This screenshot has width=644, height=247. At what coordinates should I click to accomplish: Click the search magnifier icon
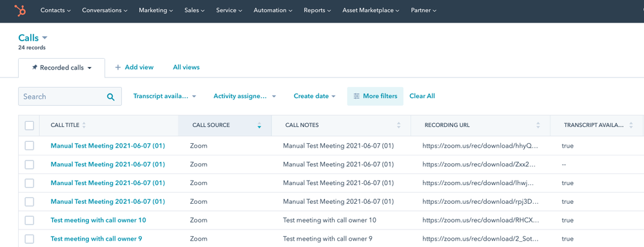click(110, 97)
